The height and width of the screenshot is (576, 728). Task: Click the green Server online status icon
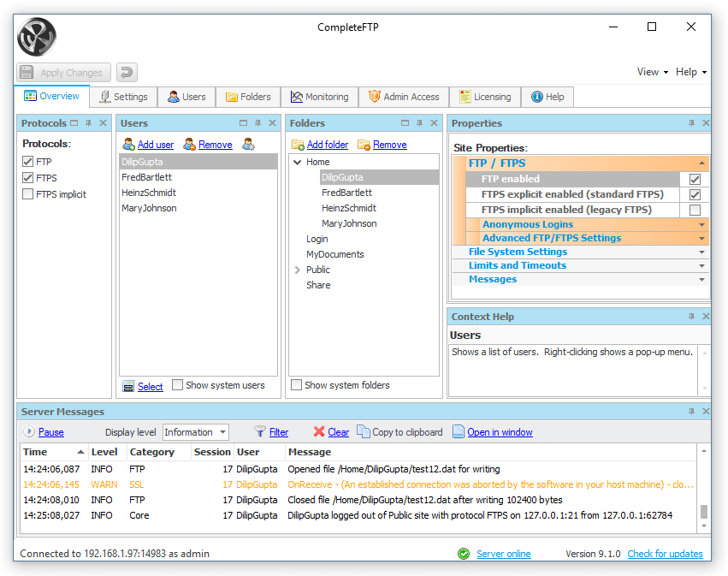tap(464, 554)
